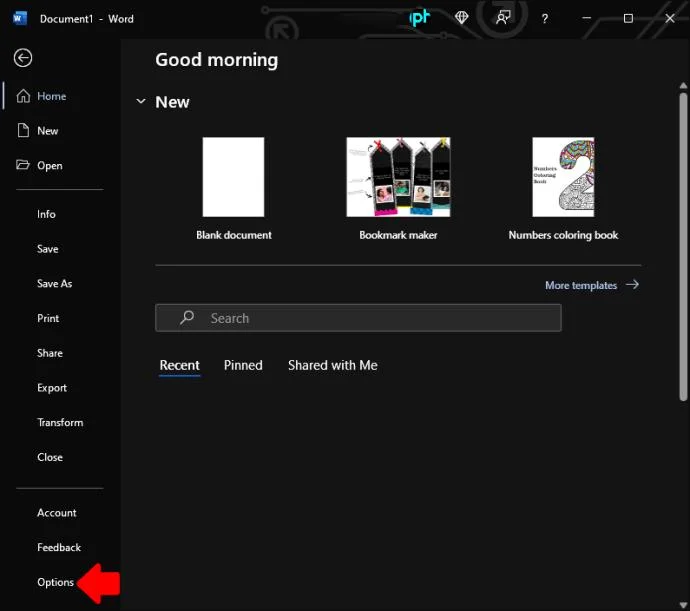Screen dimensions: 690x611
Task: Open the Export page
Action: point(52,388)
